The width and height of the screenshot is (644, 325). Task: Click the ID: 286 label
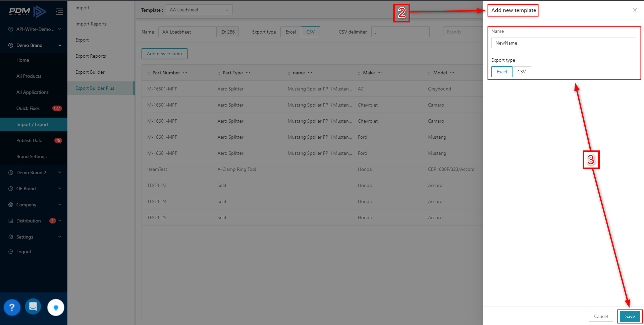tap(227, 32)
